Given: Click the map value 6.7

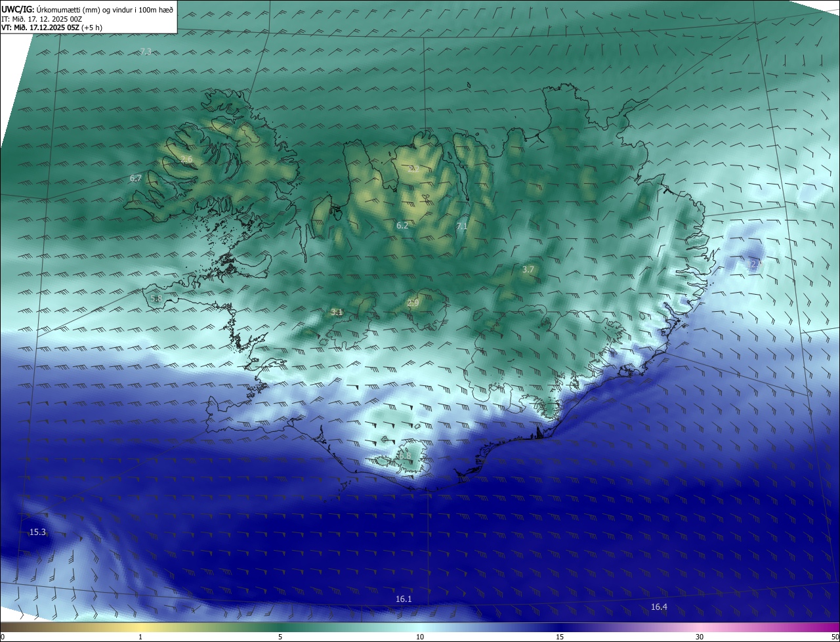Looking at the screenshot, I should click(x=136, y=178).
